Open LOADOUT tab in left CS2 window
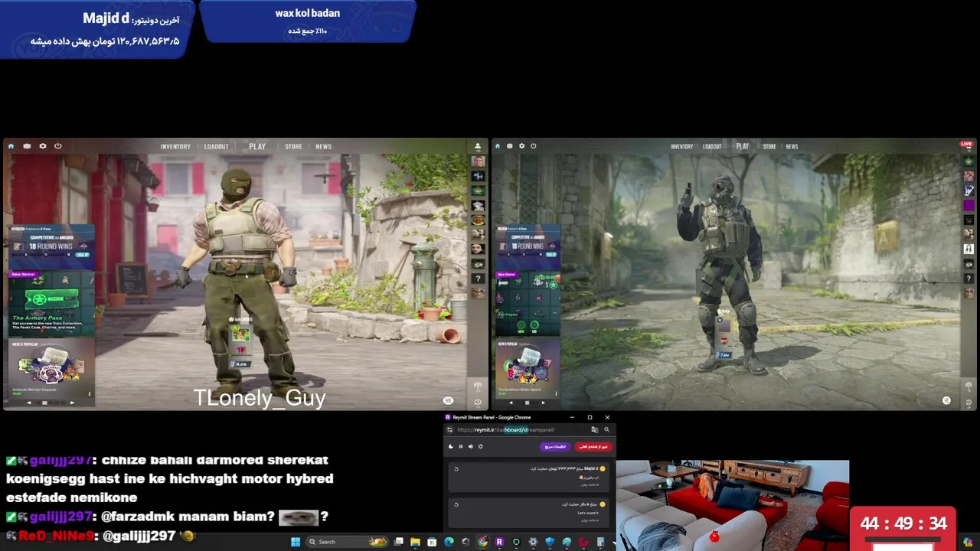Screen dimensions: 980x551 216,146
